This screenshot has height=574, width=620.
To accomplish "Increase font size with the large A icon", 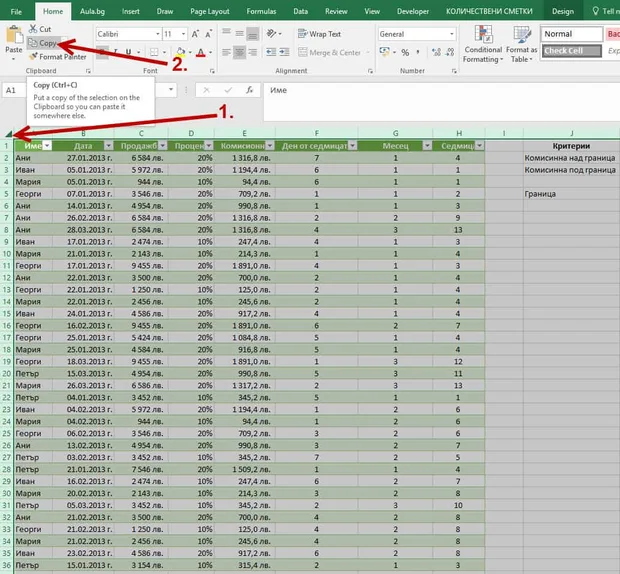I will [195, 34].
